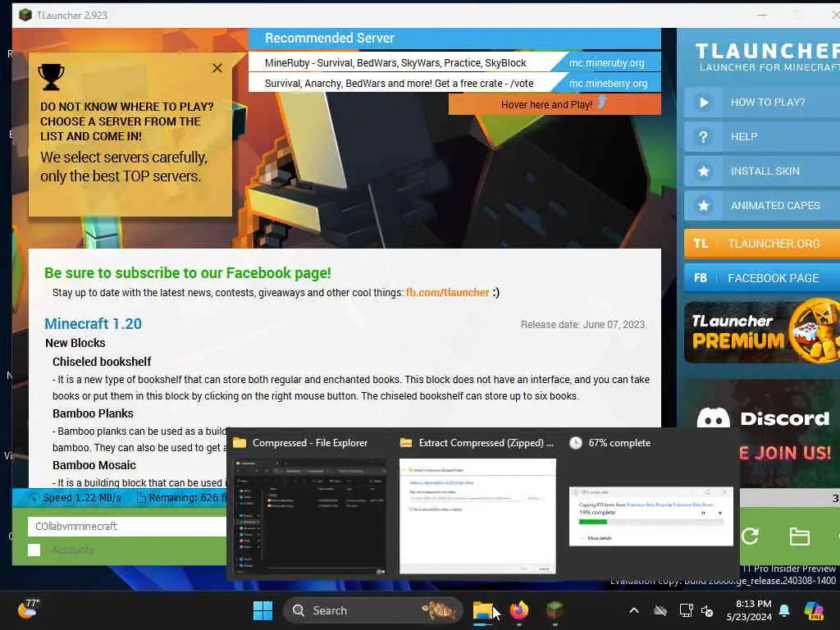
Task: Open the game folder icon in launcher
Action: coord(799,536)
